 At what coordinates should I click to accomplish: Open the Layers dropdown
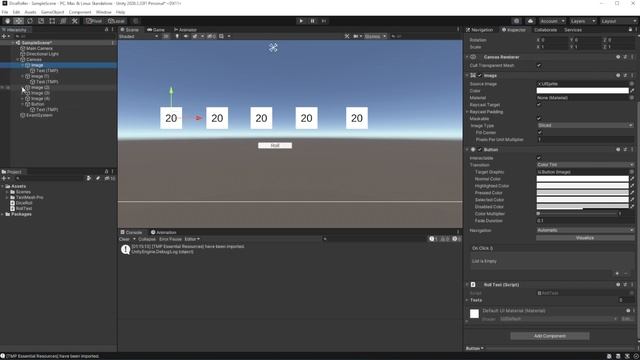(582, 21)
